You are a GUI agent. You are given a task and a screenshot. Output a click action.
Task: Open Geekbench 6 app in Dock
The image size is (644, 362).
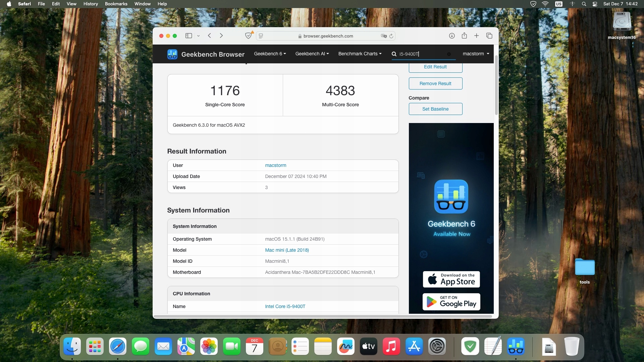516,346
